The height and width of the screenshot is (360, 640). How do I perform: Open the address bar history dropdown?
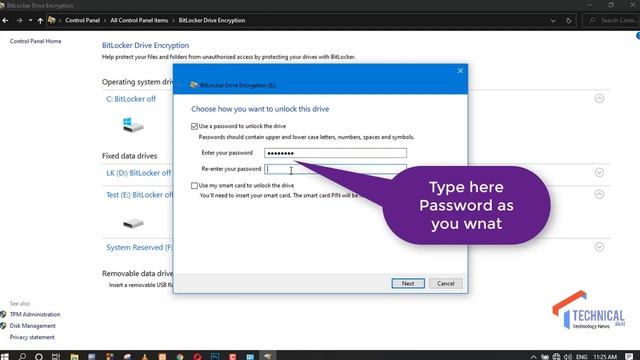[x=553, y=20]
